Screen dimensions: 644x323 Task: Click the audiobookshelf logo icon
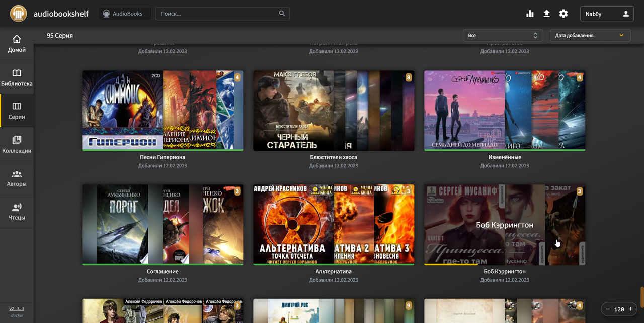tap(19, 14)
